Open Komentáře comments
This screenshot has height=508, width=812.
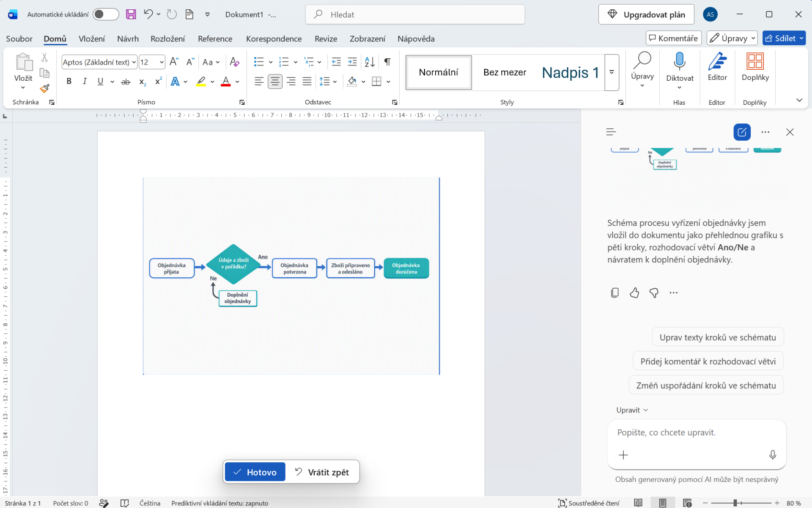[x=673, y=38]
